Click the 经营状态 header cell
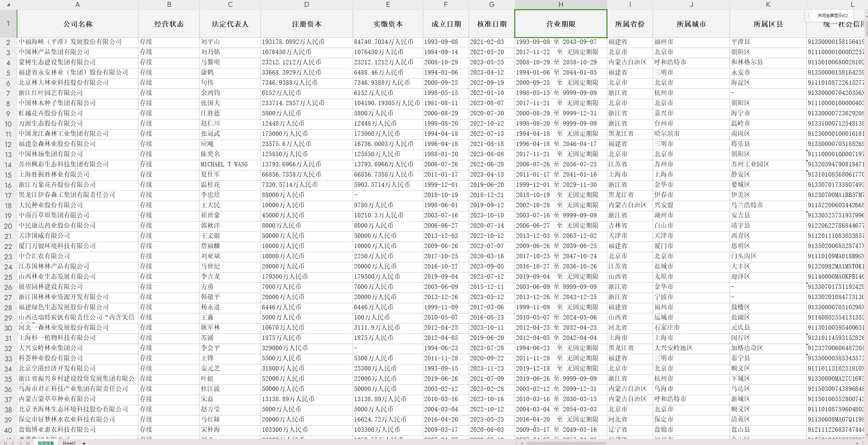 pos(169,24)
